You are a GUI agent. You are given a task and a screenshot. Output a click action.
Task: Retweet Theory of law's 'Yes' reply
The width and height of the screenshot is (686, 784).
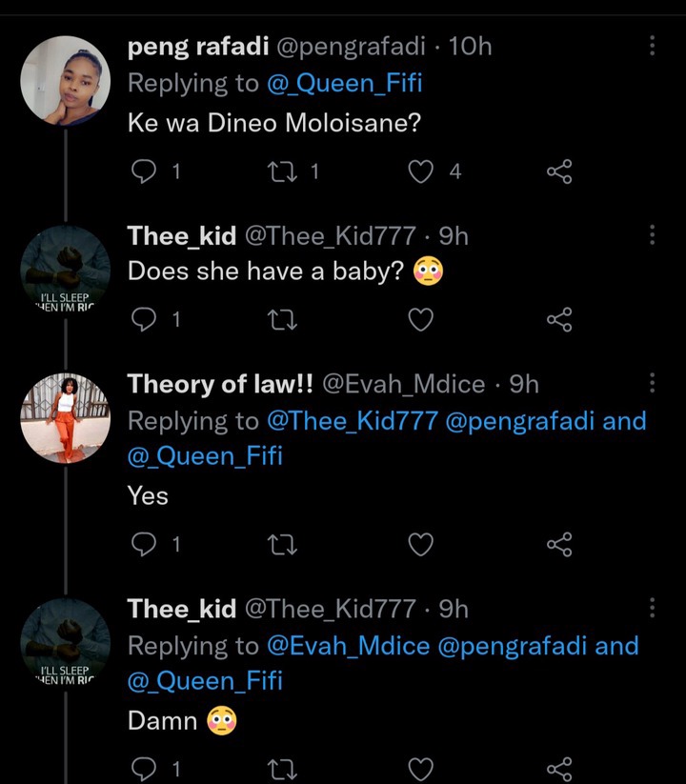click(283, 544)
